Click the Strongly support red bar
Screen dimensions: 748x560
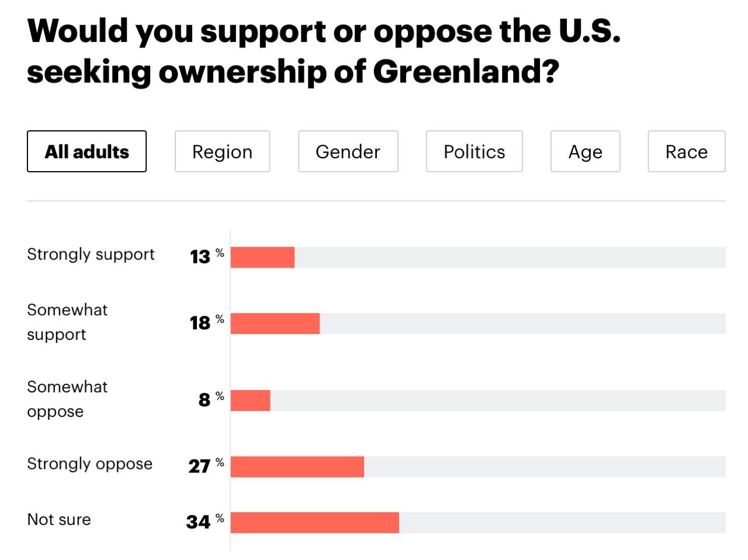262,258
